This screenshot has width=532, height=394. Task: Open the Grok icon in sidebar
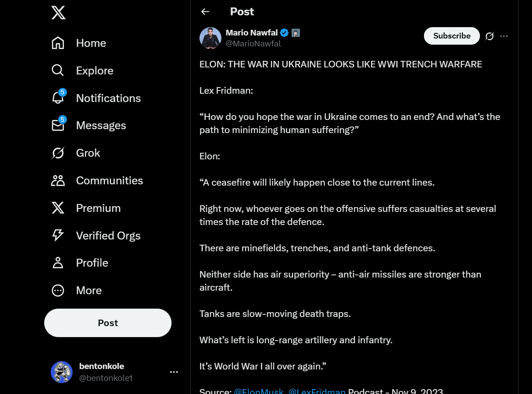58,153
